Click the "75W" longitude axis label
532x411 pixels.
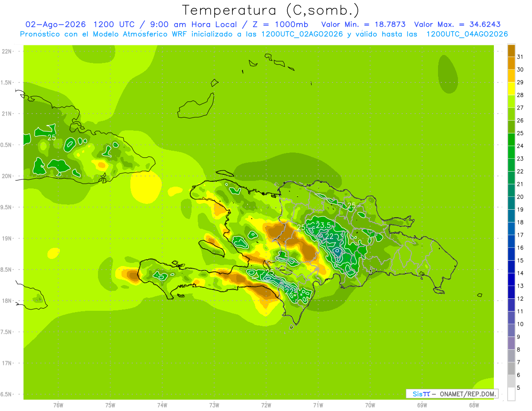pyautogui.click(x=110, y=405)
